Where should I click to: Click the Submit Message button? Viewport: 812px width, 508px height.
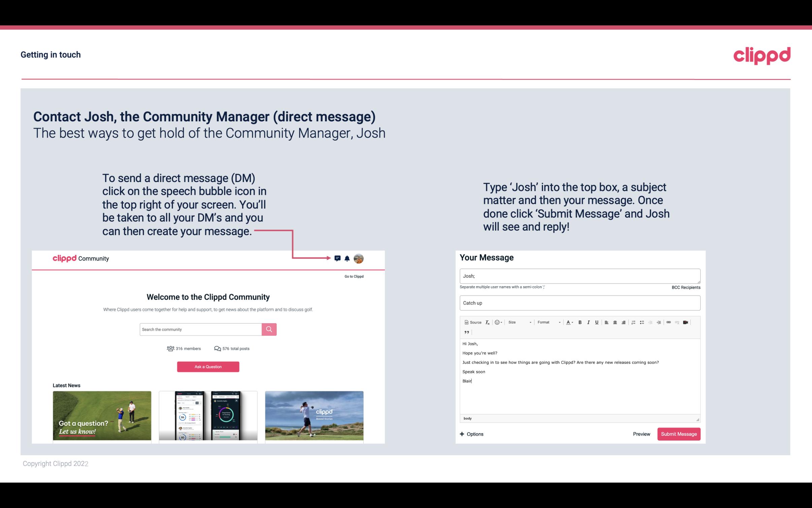(x=678, y=434)
